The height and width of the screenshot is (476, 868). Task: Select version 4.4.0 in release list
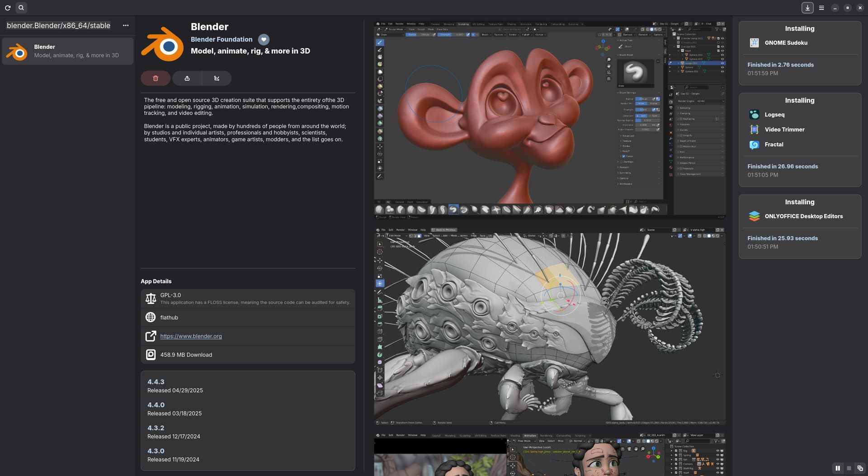coord(156,405)
